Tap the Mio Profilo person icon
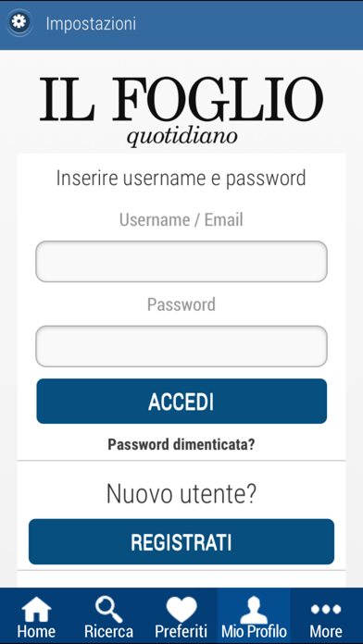This screenshot has width=363, height=644. 254,611
